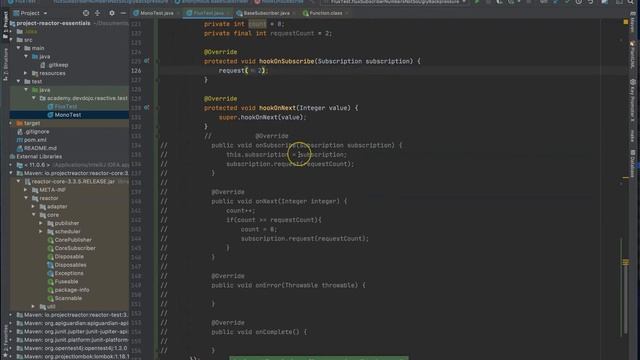Select Exceptions in the tree
The width and height of the screenshot is (640, 360).
(69, 273)
